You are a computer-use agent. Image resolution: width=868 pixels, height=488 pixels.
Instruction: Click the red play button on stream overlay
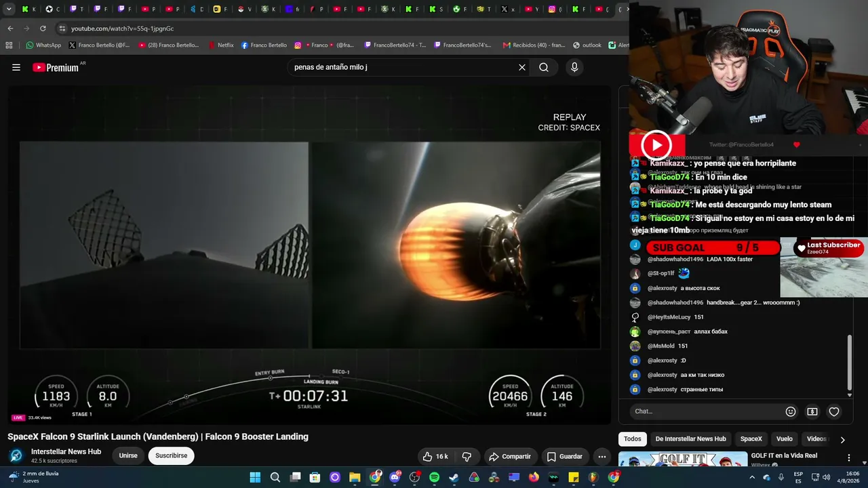click(656, 144)
